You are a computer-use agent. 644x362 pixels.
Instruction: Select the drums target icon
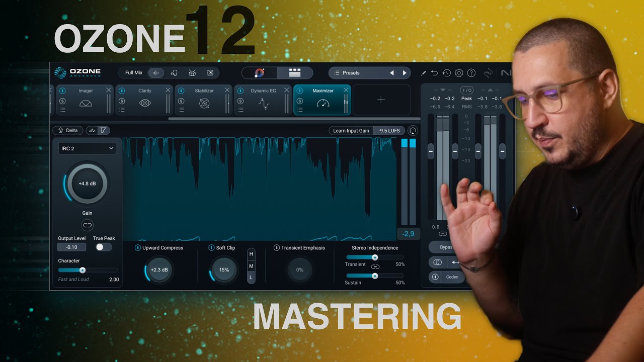click(x=192, y=73)
